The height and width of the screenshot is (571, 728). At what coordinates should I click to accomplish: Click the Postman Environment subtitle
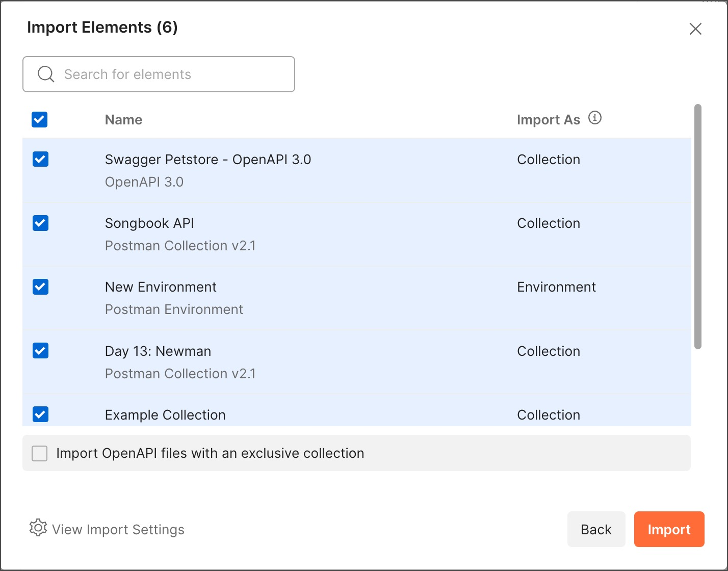click(x=174, y=309)
